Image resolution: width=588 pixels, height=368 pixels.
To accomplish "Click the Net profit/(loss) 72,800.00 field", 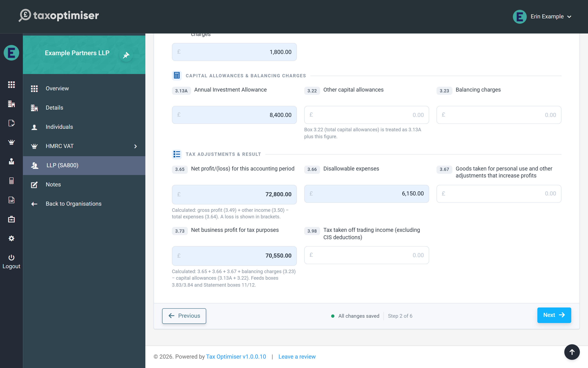I will [234, 194].
